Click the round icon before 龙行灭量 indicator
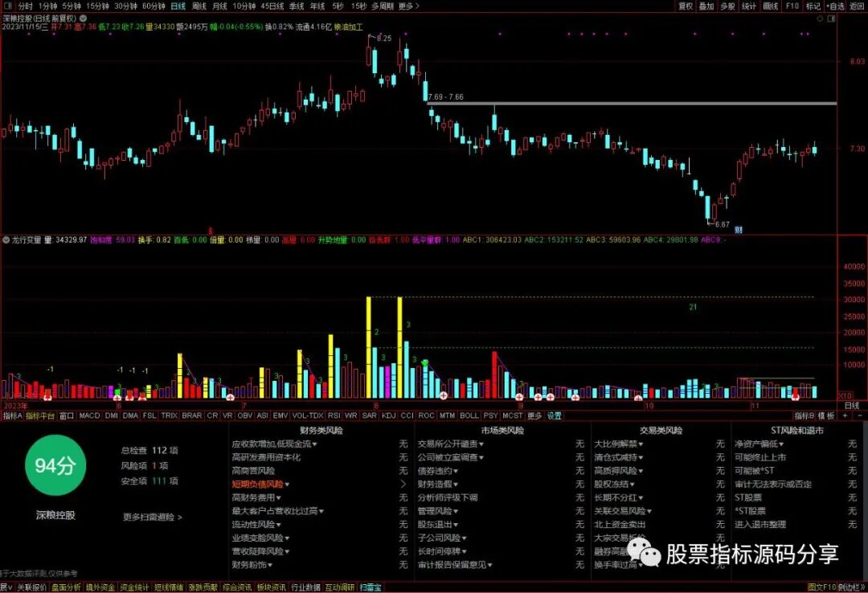Image resolution: width=868 pixels, height=593 pixels. pyautogui.click(x=6, y=239)
